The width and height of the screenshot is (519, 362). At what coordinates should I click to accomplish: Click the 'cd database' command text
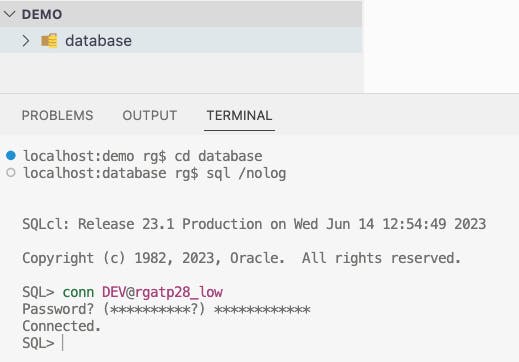pyautogui.click(x=218, y=156)
